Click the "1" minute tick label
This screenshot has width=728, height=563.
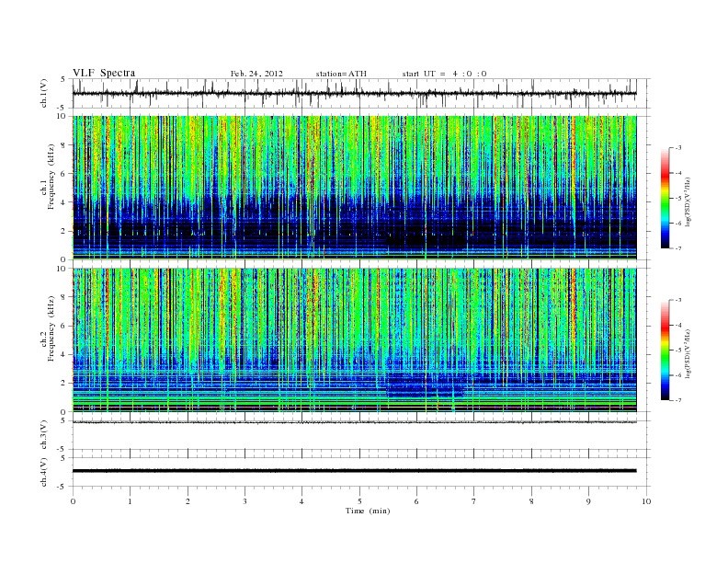tap(130, 501)
